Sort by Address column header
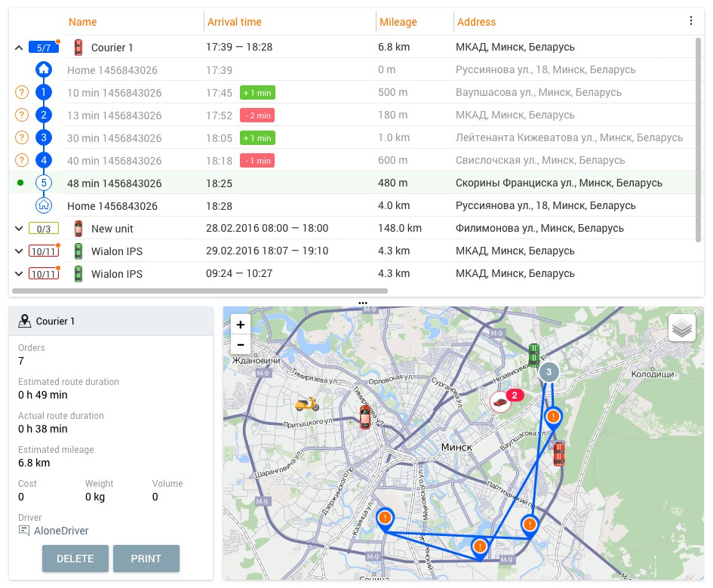This screenshot has height=588, width=713. coord(476,22)
